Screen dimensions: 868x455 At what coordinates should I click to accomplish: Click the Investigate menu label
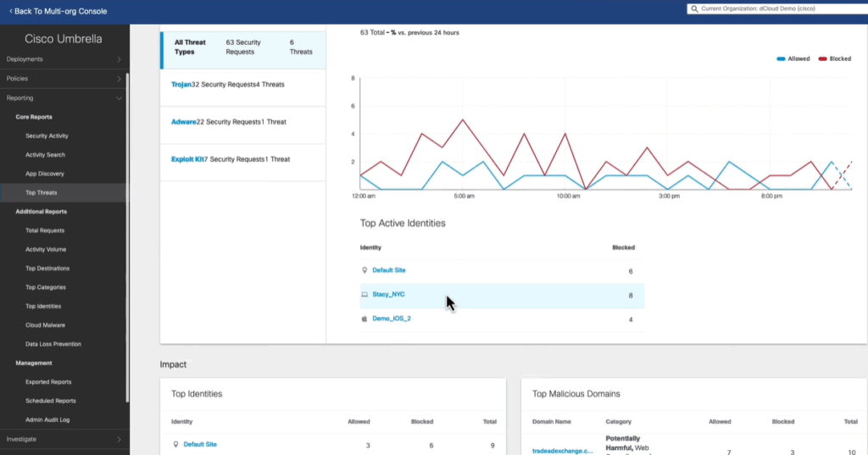[x=21, y=440]
